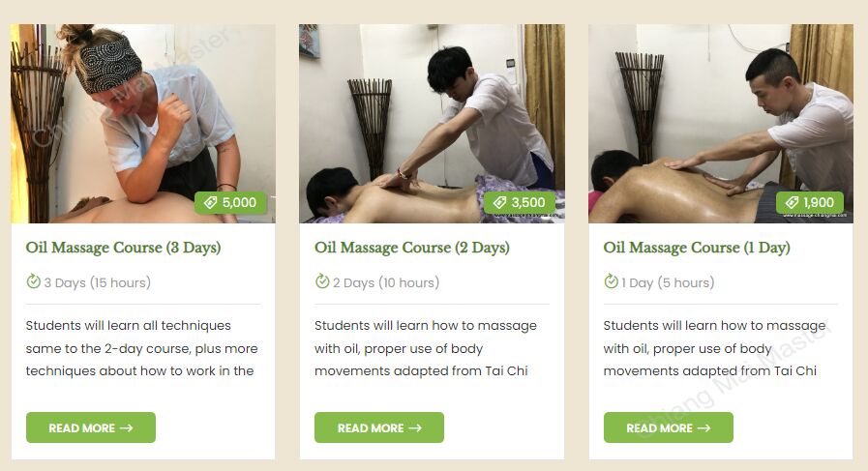This screenshot has width=868, height=471.
Task: Click the 2 Days course photo
Action: 432,124
